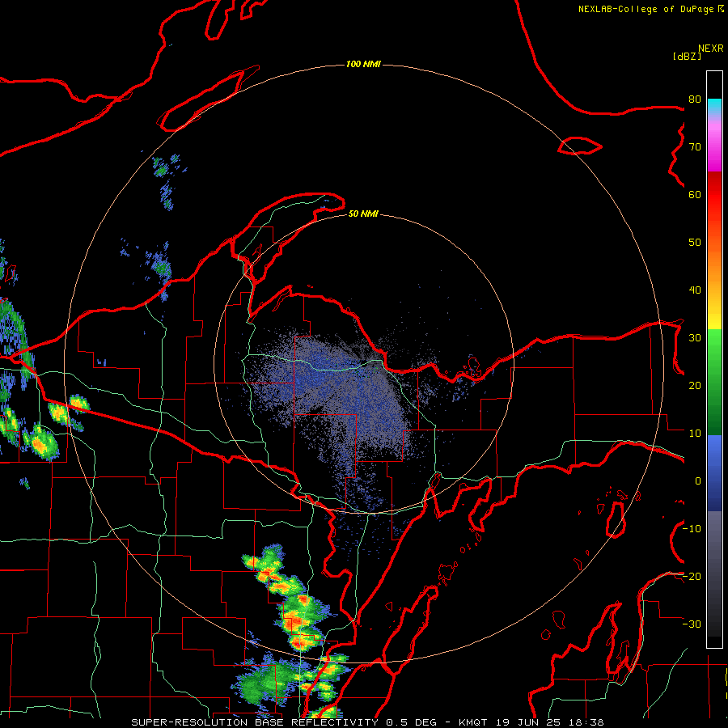
Task: Click the '30' value on the dBZ scale
Action: tap(695, 337)
